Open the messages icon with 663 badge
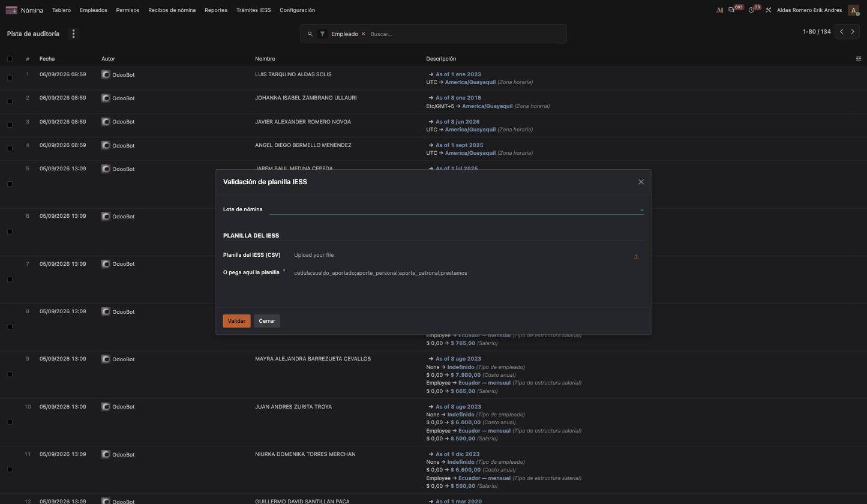867x504 pixels. (x=731, y=10)
